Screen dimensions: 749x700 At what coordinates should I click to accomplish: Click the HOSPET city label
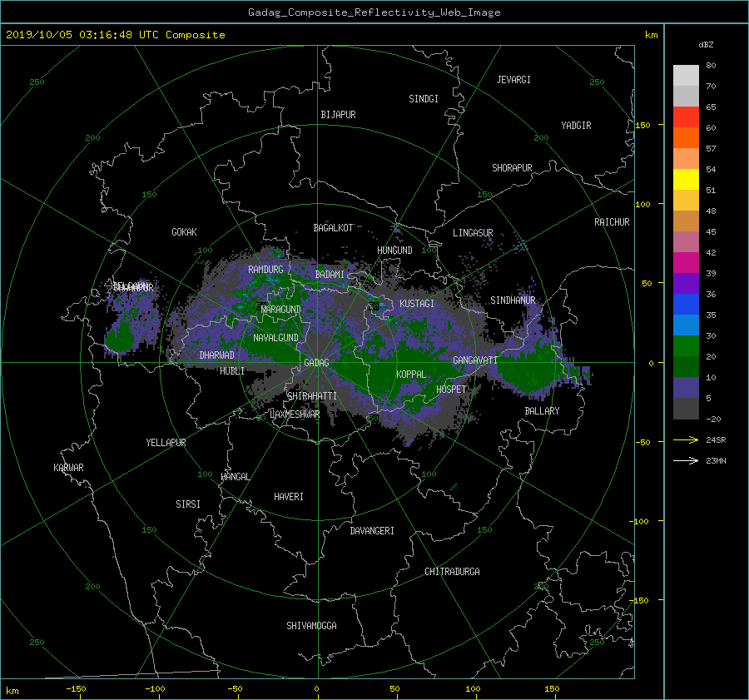[x=451, y=390]
